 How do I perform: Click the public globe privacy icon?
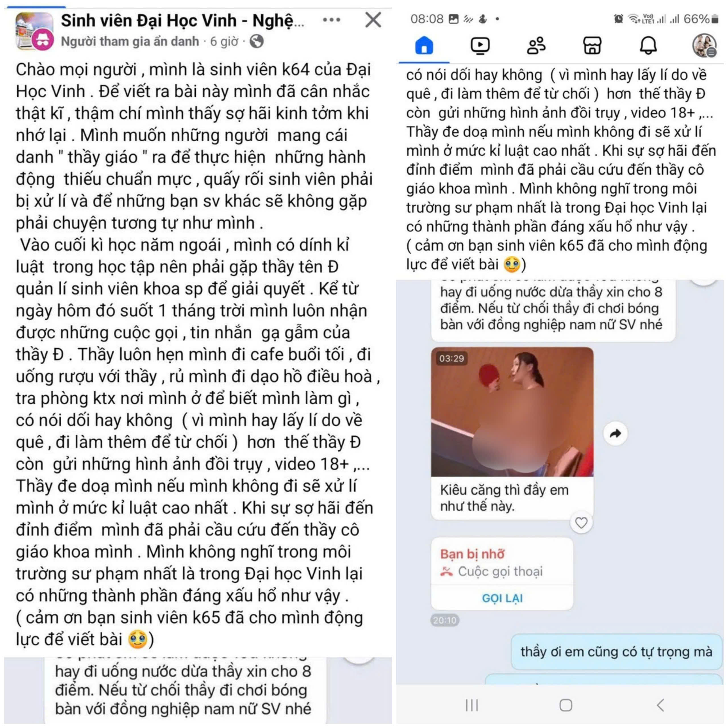[x=257, y=41]
